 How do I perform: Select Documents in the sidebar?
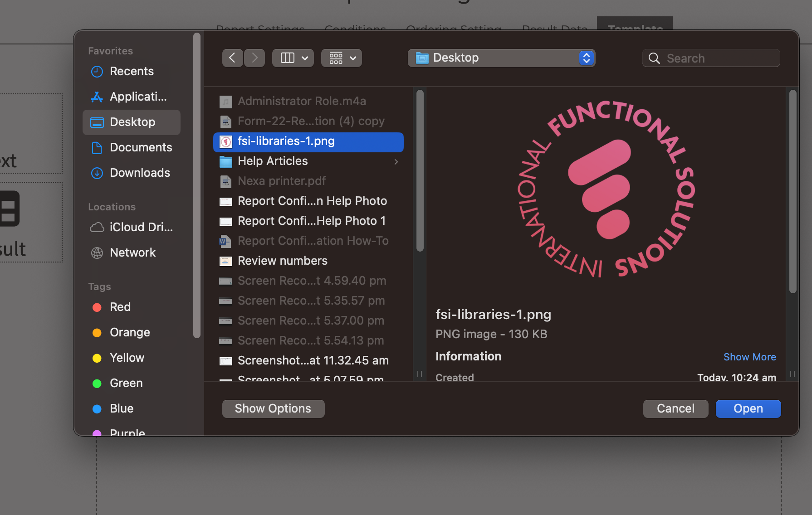pos(132,147)
